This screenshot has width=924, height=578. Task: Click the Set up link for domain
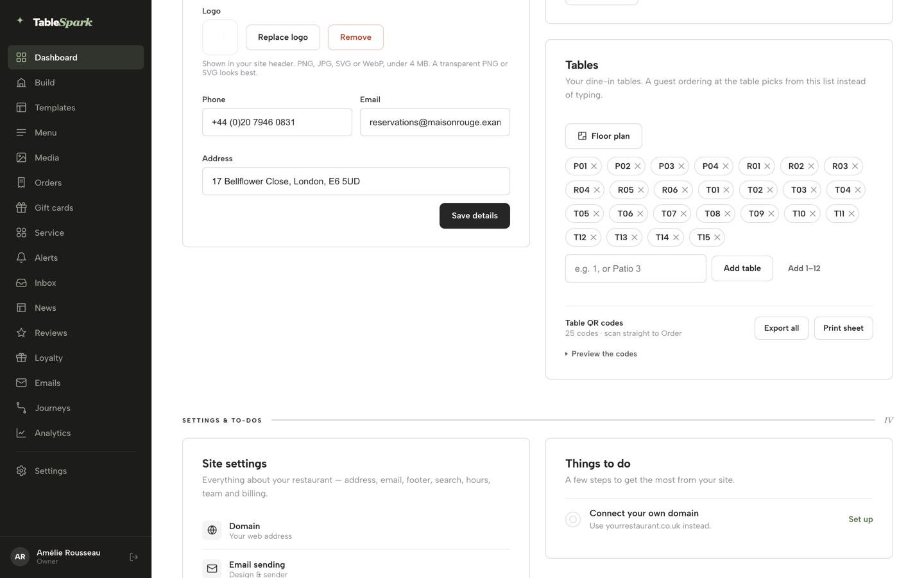[860, 520]
